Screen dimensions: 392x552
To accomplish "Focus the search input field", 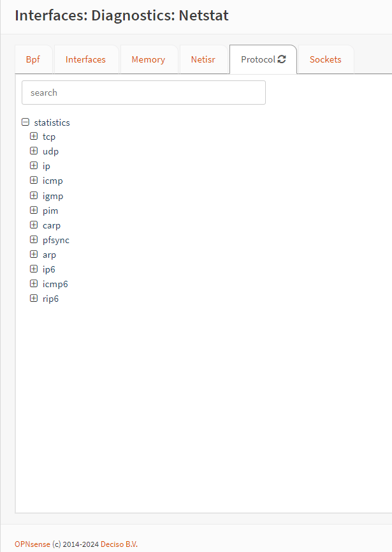I will pos(143,93).
